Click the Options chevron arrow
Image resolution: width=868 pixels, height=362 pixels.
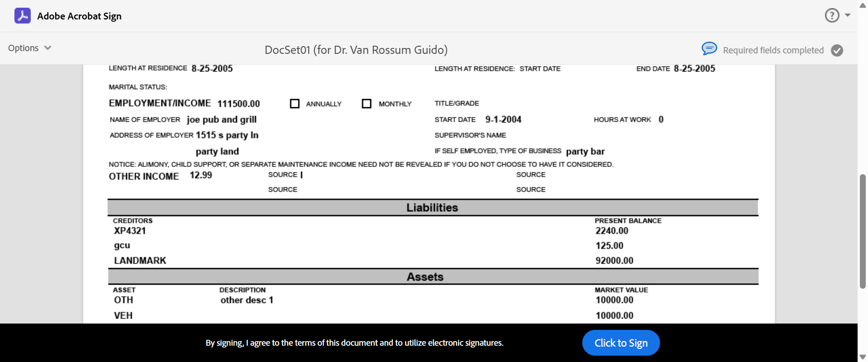48,48
